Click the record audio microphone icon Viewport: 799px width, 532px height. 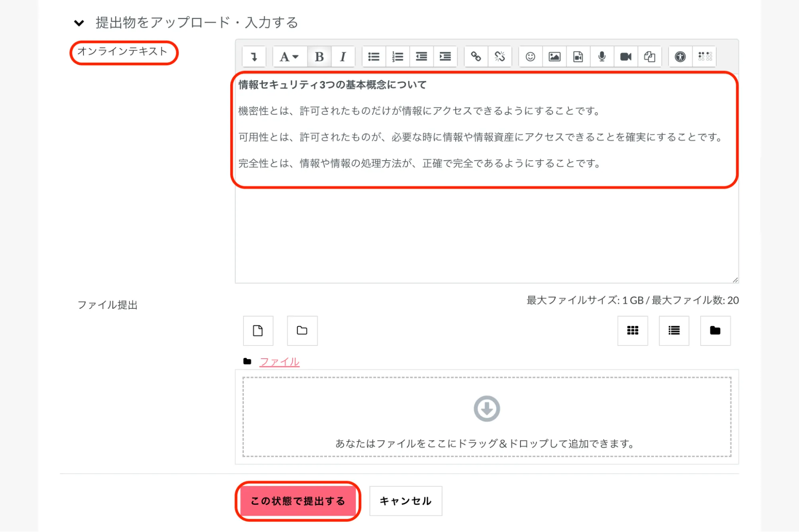602,57
